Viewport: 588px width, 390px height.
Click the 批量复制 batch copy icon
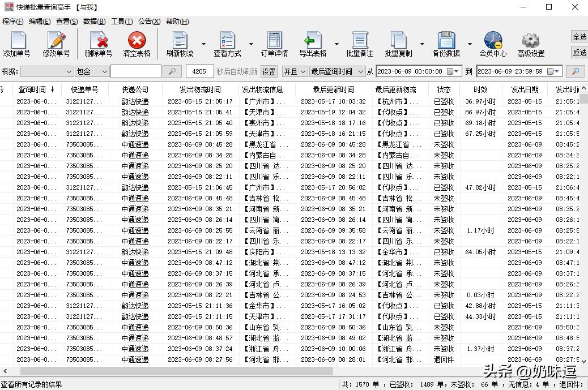click(x=398, y=44)
